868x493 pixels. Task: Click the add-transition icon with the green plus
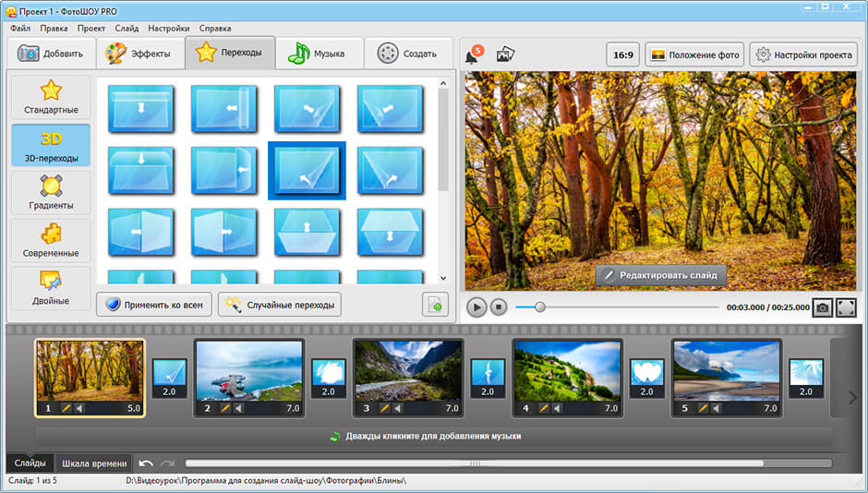pyautogui.click(x=435, y=305)
